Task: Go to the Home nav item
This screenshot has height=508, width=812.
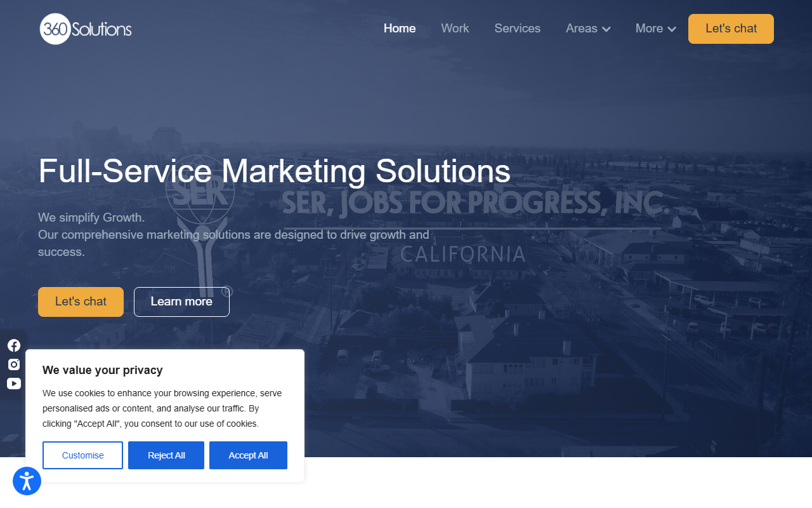Action: click(x=400, y=29)
